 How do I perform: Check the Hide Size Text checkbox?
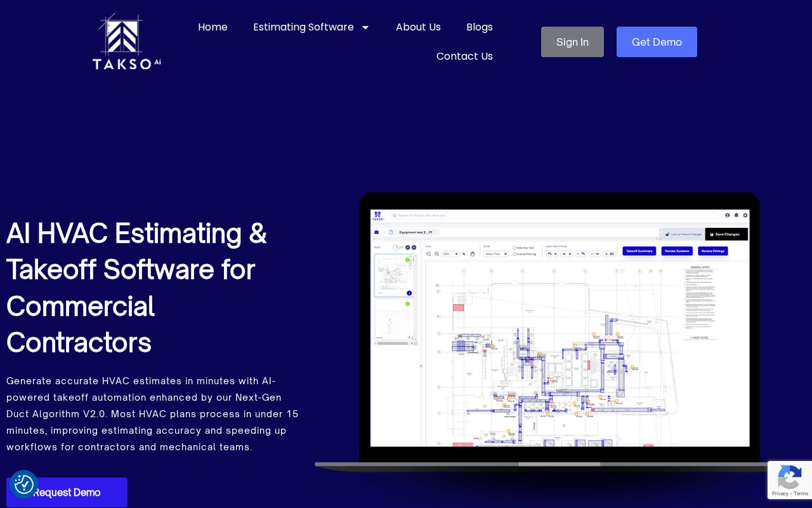tap(514, 248)
